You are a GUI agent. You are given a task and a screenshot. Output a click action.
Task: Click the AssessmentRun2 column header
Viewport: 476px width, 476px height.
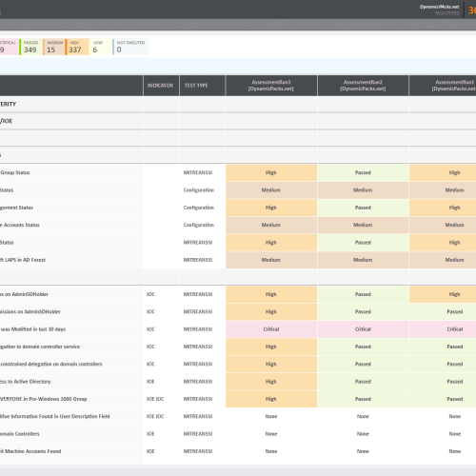363,86
